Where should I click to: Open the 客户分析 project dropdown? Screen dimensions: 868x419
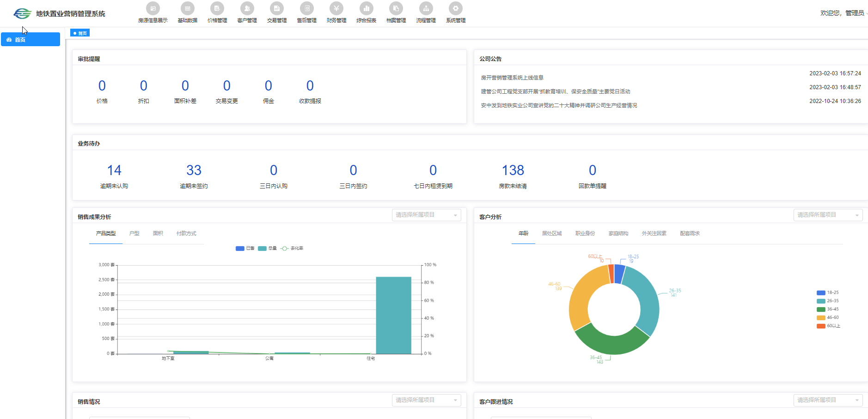coord(828,215)
